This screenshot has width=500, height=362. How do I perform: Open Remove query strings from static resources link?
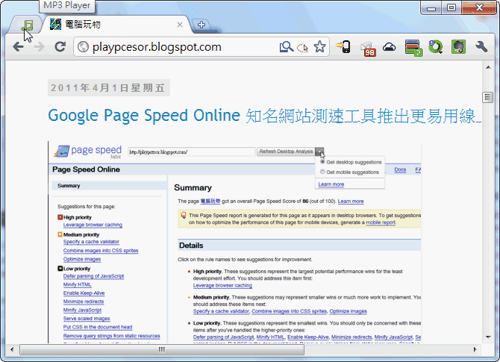pyautogui.click(x=112, y=336)
